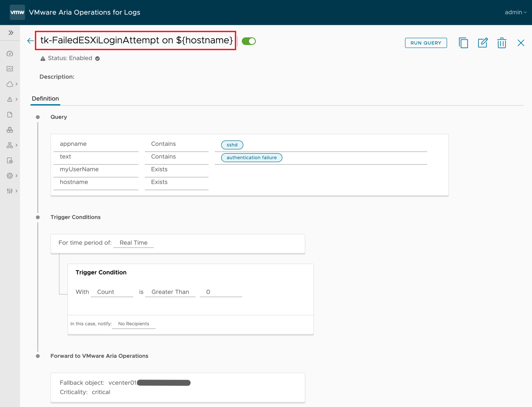Click the cubes content packs sidebar icon

[10, 130]
